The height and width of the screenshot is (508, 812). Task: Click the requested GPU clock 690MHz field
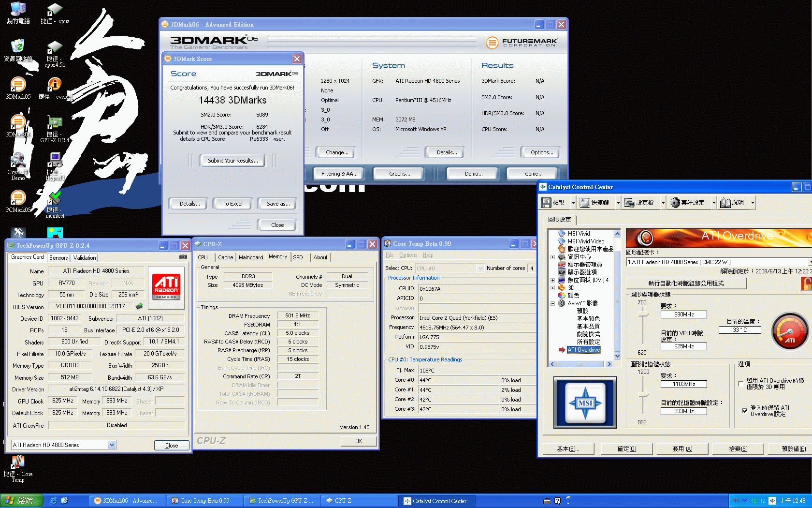(684, 314)
